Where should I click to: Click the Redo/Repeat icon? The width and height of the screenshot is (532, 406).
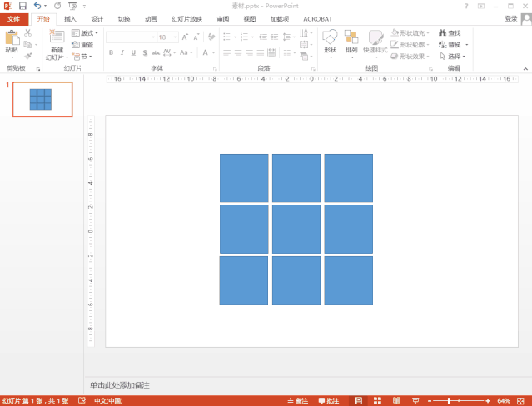point(57,6)
